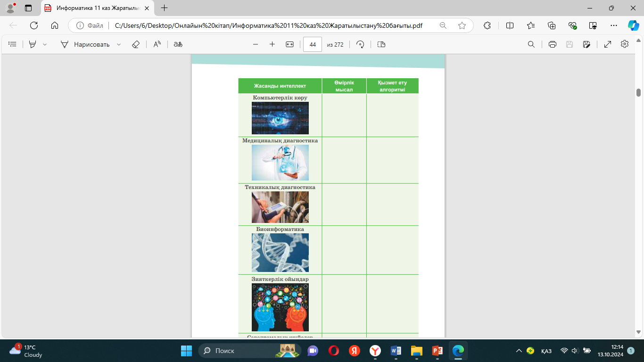Click the address bar file path
Viewport: 644px width, 362px height.
[x=269, y=25]
